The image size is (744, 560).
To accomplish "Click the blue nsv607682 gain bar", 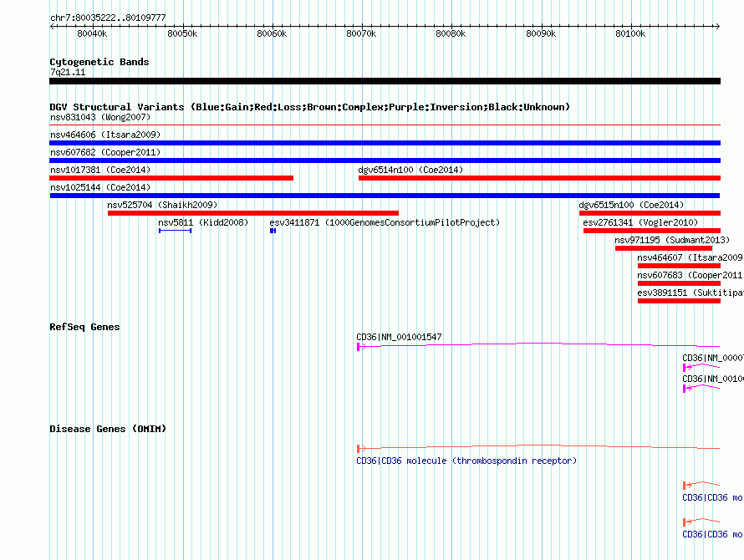I will pyautogui.click(x=385, y=160).
